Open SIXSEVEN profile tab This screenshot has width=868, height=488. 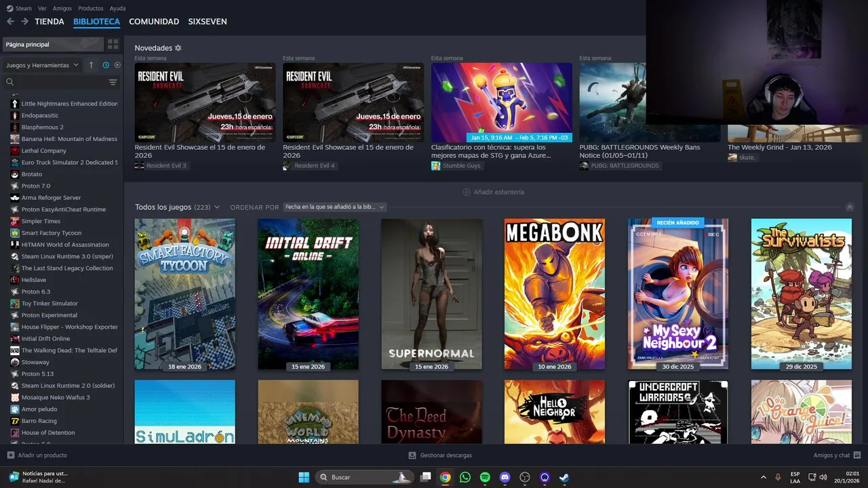(208, 22)
